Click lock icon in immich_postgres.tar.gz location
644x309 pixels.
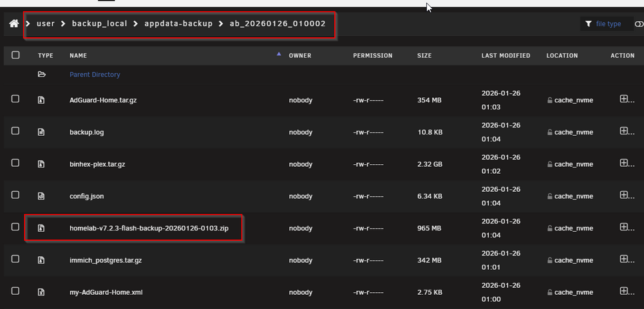point(549,260)
